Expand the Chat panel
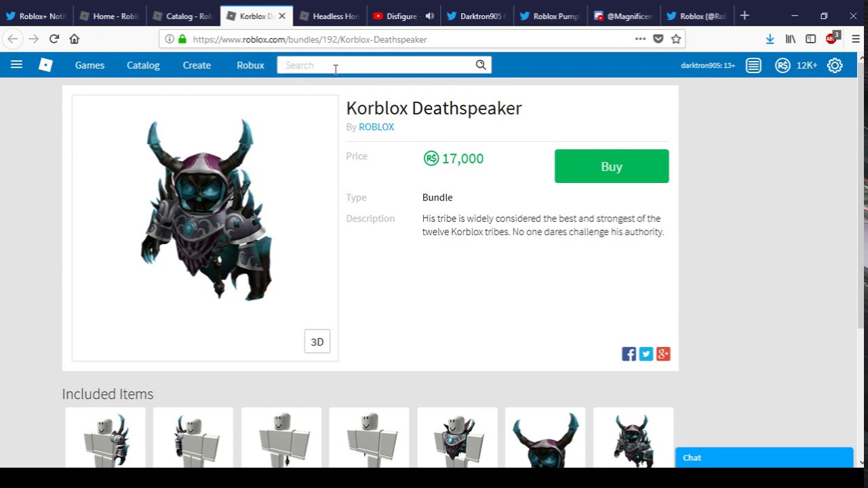Viewport: 868px width, 488px height. click(x=764, y=457)
